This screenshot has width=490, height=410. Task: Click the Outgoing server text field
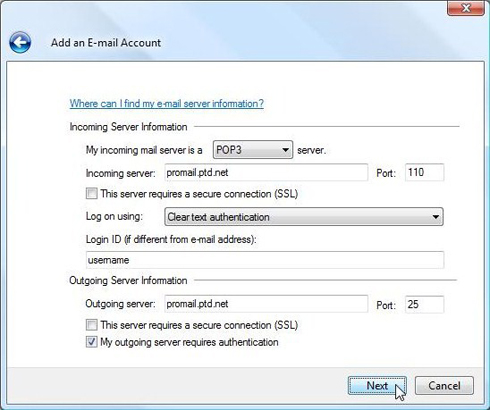pos(266,304)
